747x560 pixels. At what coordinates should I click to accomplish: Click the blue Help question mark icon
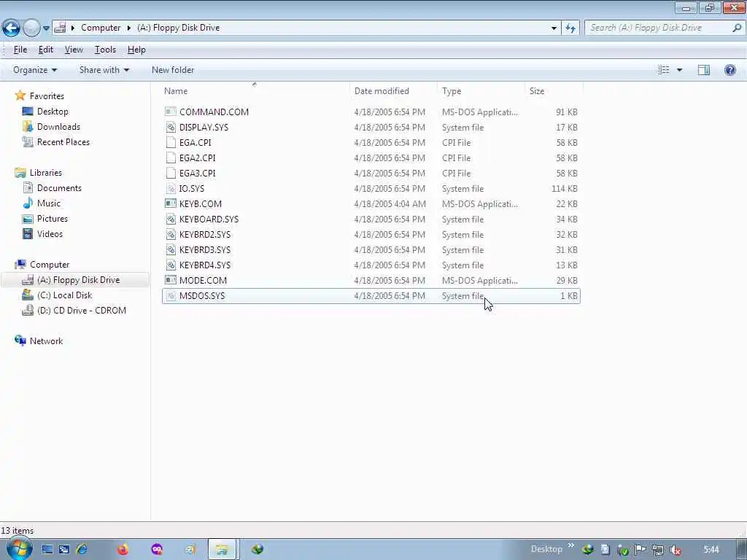tap(729, 70)
